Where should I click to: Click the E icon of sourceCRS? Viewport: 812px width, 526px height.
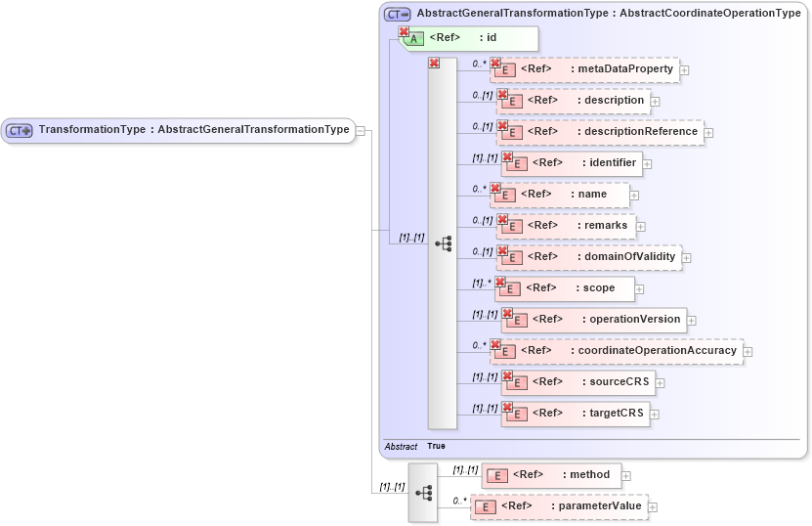click(x=517, y=382)
